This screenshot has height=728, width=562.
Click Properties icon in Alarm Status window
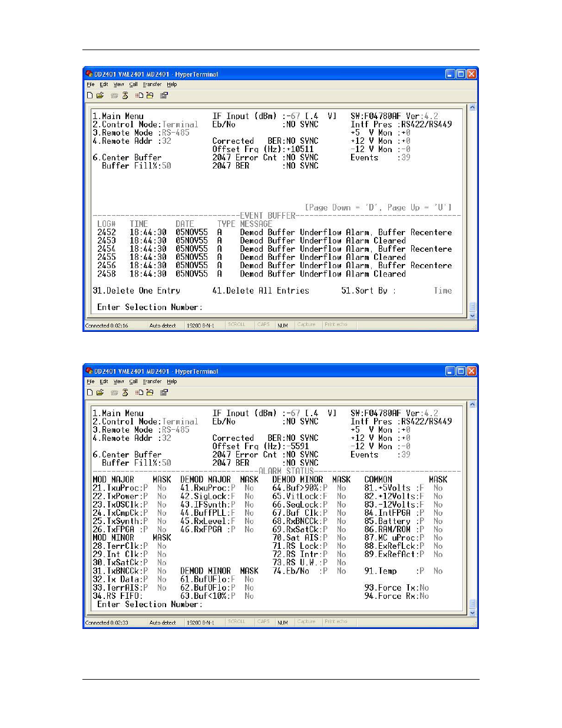[x=164, y=392]
